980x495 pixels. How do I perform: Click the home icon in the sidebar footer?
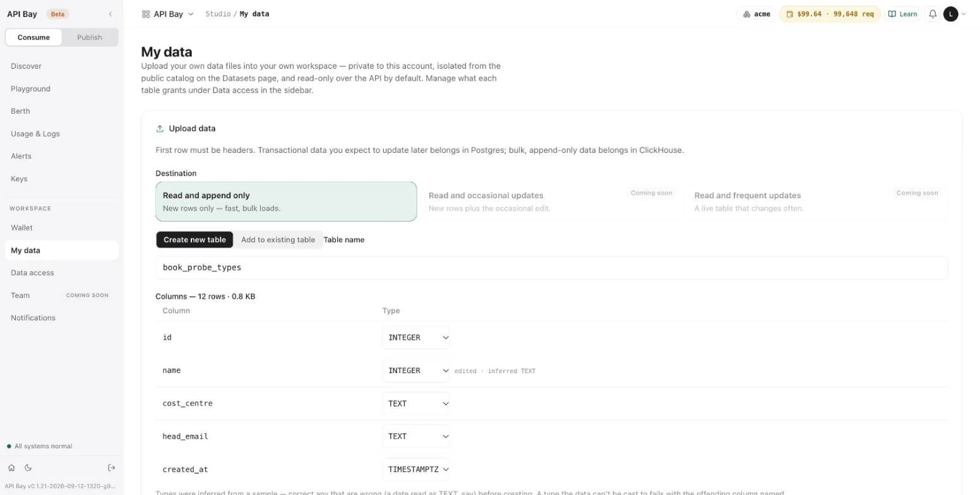pyautogui.click(x=11, y=468)
